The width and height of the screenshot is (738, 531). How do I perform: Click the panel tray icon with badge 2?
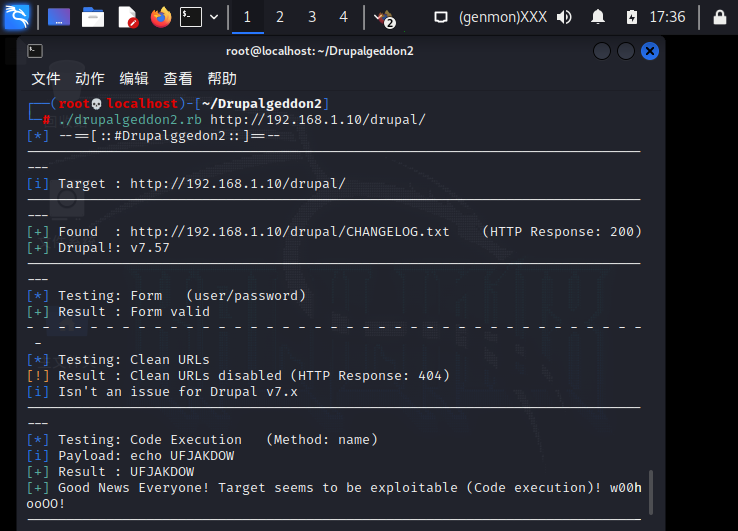coord(385,18)
